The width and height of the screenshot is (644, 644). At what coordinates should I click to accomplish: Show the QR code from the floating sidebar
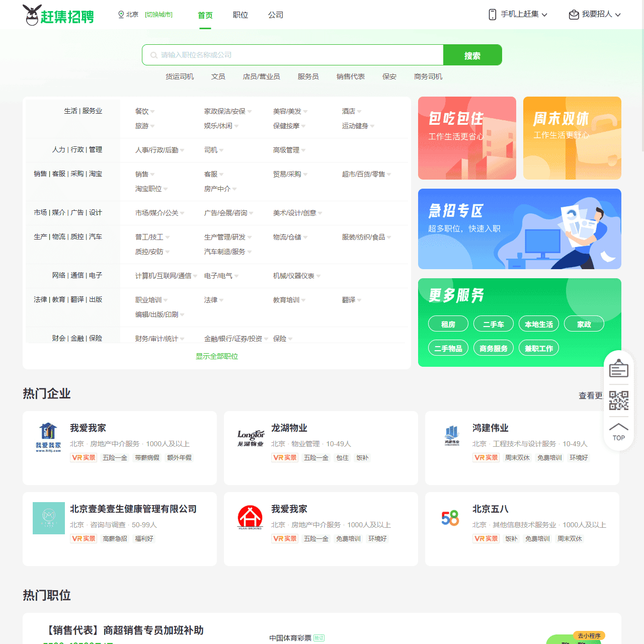(618, 400)
